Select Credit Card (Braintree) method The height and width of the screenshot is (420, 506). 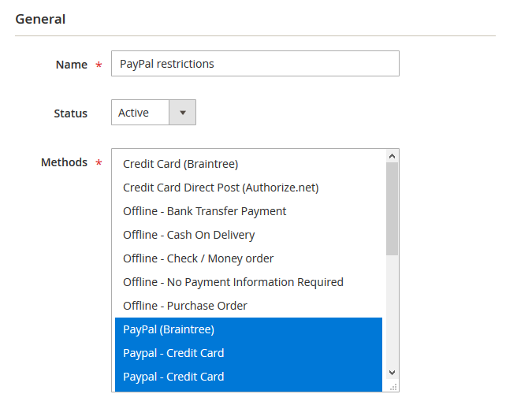click(180, 164)
